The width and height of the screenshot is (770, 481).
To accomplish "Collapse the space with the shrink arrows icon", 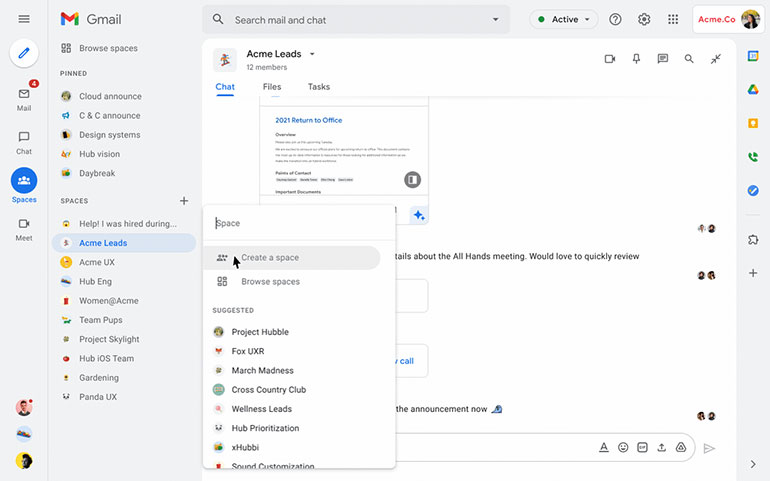I will [x=715, y=59].
